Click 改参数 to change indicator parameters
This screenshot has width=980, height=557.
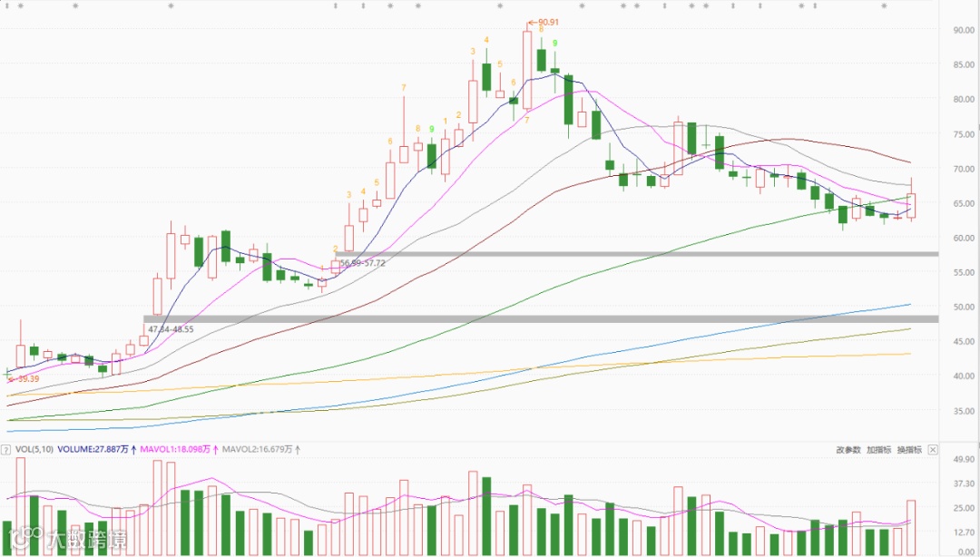pos(848,449)
